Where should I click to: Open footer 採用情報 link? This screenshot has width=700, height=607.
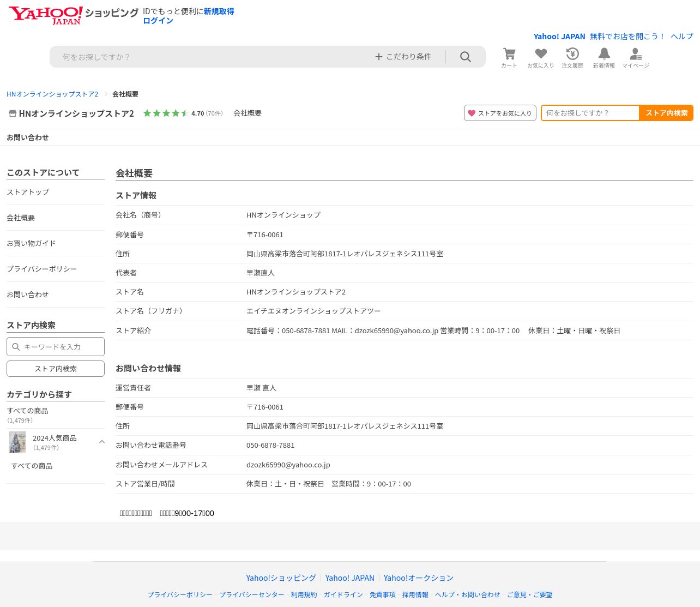click(415, 594)
